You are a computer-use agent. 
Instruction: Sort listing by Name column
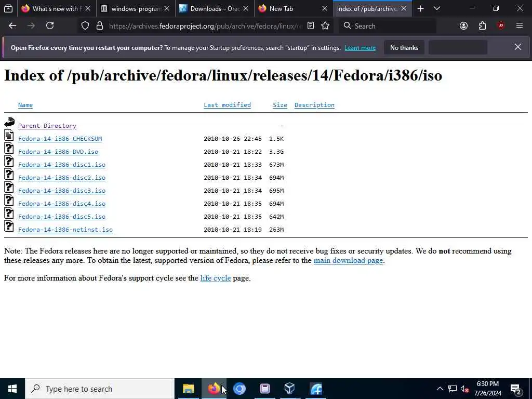click(25, 105)
